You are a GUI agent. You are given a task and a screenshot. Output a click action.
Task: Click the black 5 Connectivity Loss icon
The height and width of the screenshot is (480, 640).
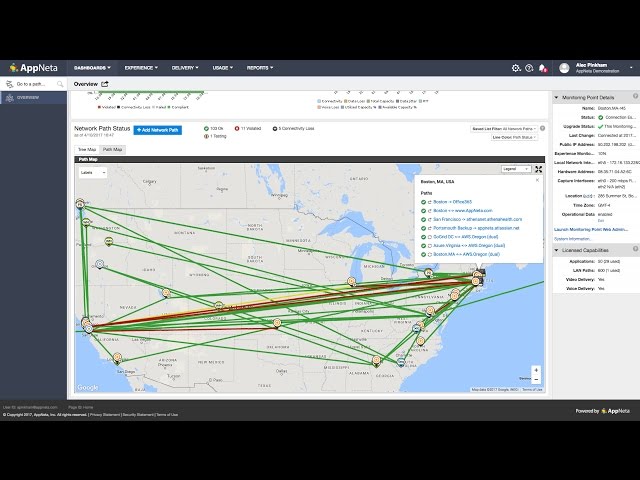pyautogui.click(x=275, y=129)
